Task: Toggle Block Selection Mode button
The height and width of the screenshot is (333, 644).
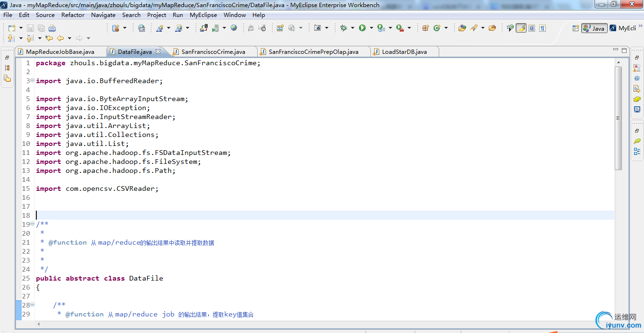Action: 532,28
